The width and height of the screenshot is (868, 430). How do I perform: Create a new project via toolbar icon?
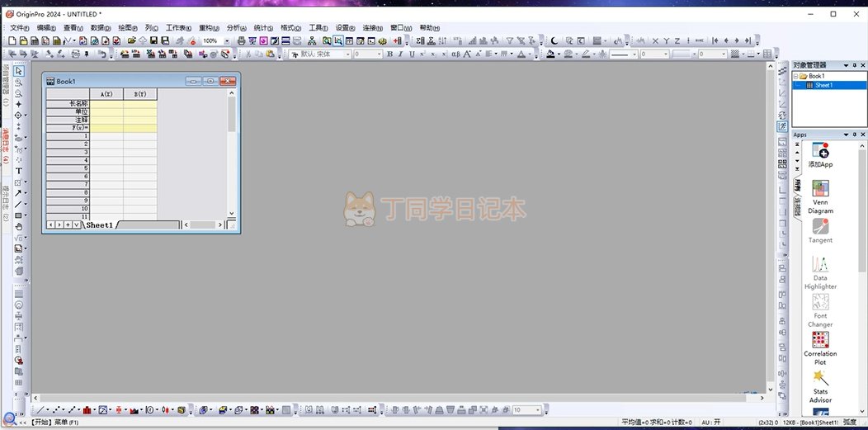12,41
